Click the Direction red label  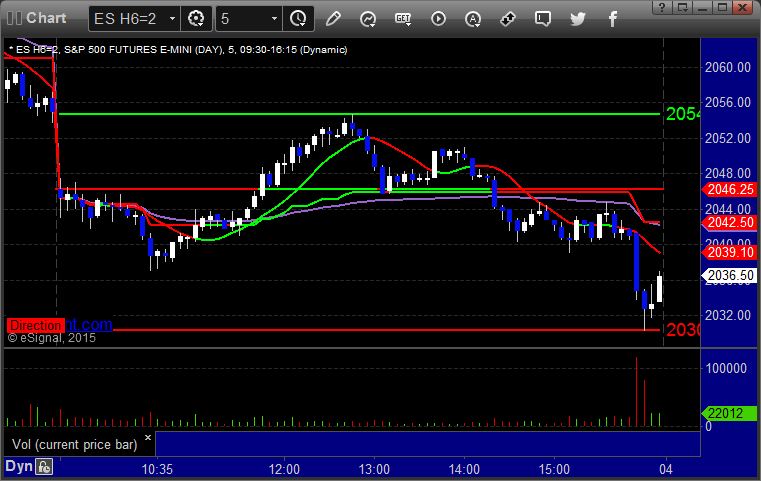pyautogui.click(x=35, y=325)
